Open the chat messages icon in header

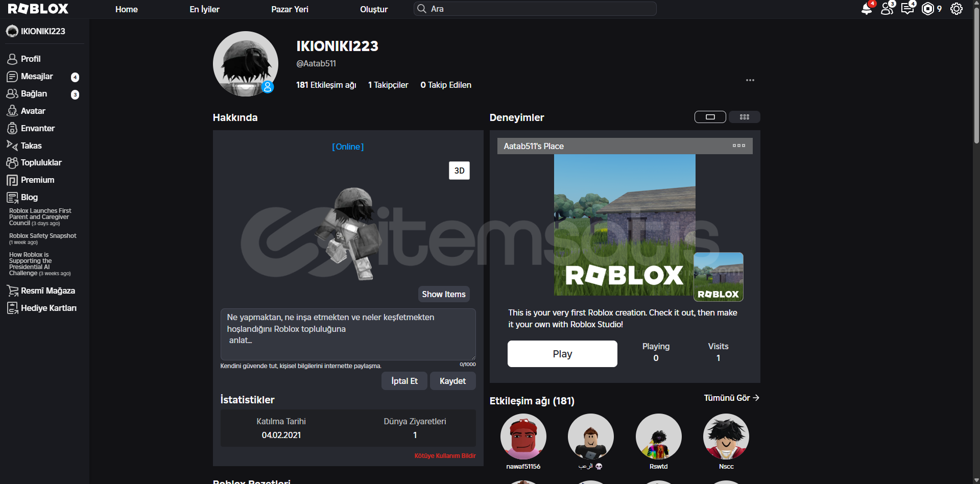click(x=907, y=9)
